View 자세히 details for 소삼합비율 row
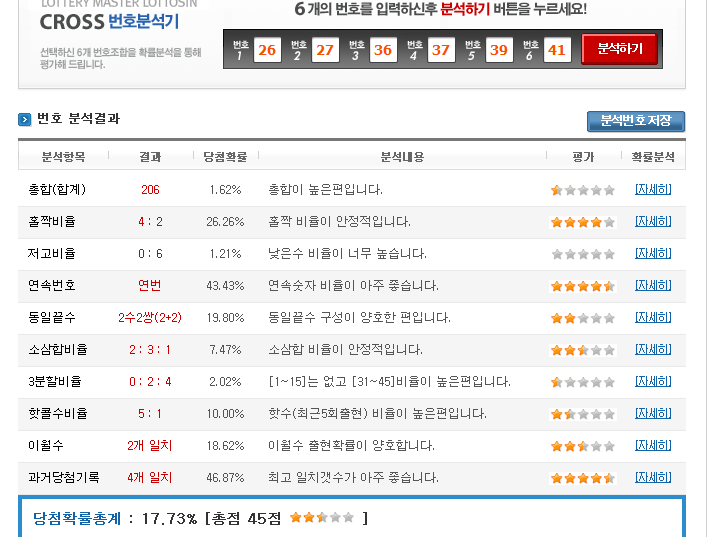Image resolution: width=707 pixels, height=537 pixels. (653, 350)
